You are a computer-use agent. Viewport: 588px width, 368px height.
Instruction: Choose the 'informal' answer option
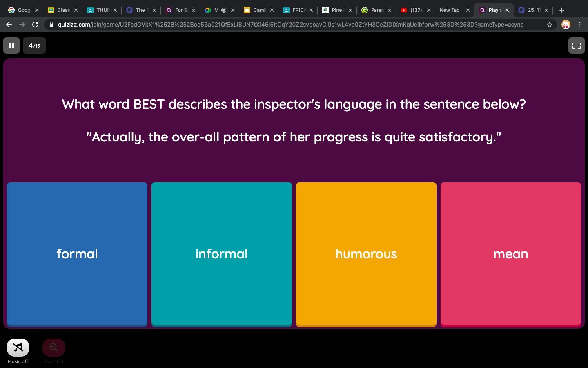click(x=222, y=254)
